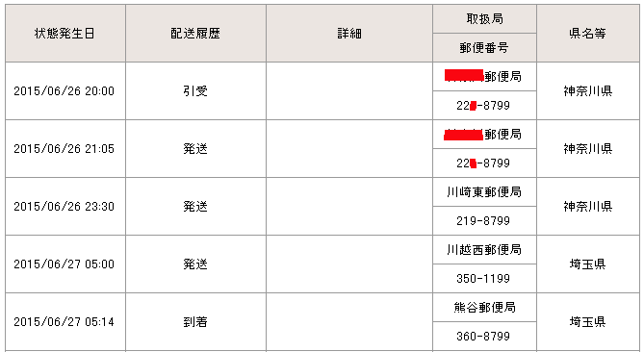Screen dimensions: 644x352
Task: Click the 状態発生日 column header
Action: [x=64, y=34]
